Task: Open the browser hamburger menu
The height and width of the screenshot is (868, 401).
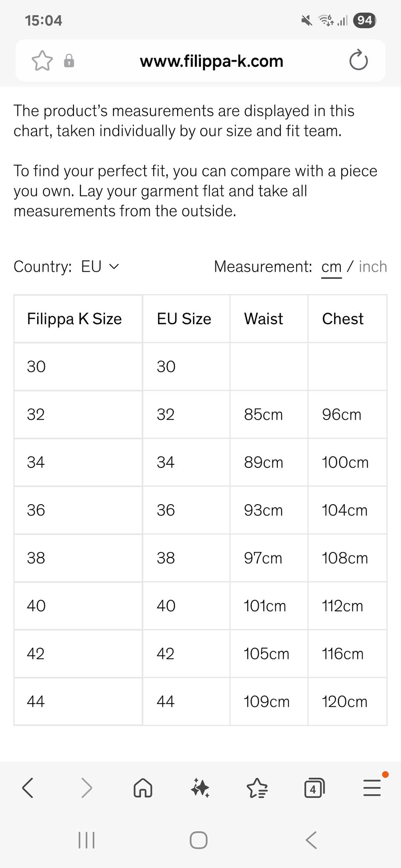Action: tap(372, 788)
